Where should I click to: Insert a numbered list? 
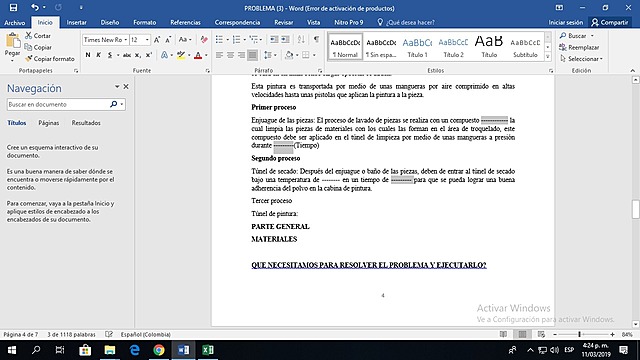[236, 40]
